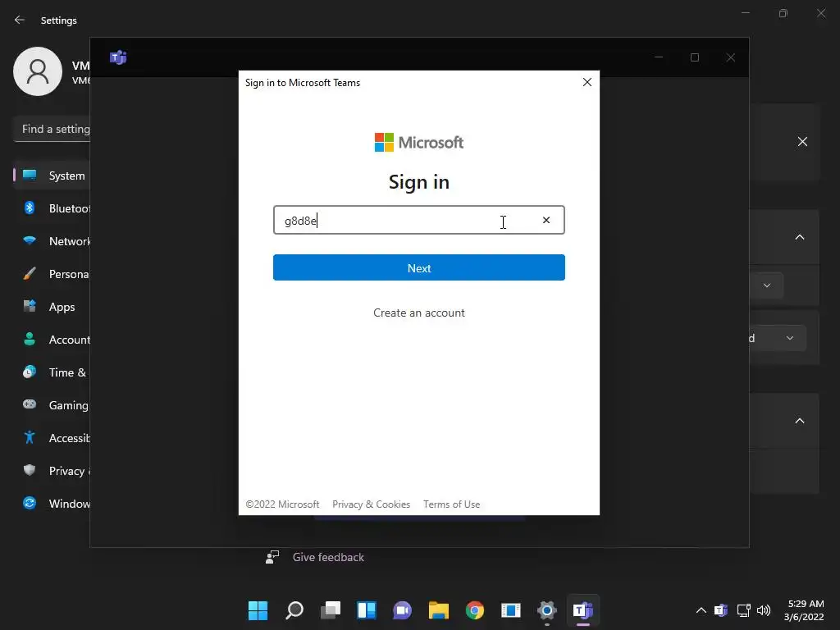Click the Accounts person icon in sidebar
Viewport: 840px width, 630px height.
[30, 339]
